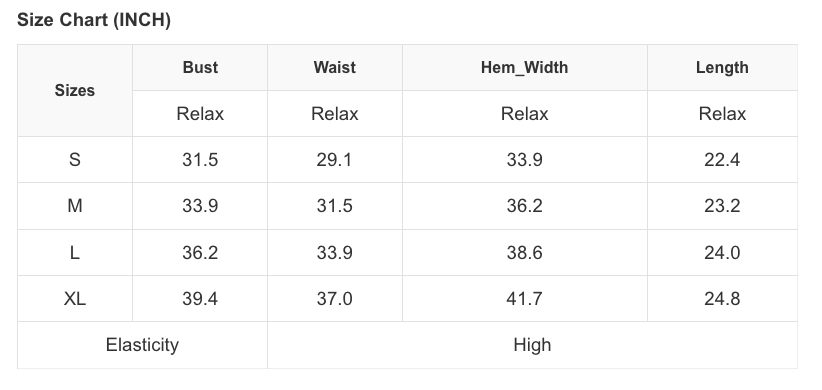Click the XL bust value 39.4
The width and height of the screenshot is (822, 390).
200,299
